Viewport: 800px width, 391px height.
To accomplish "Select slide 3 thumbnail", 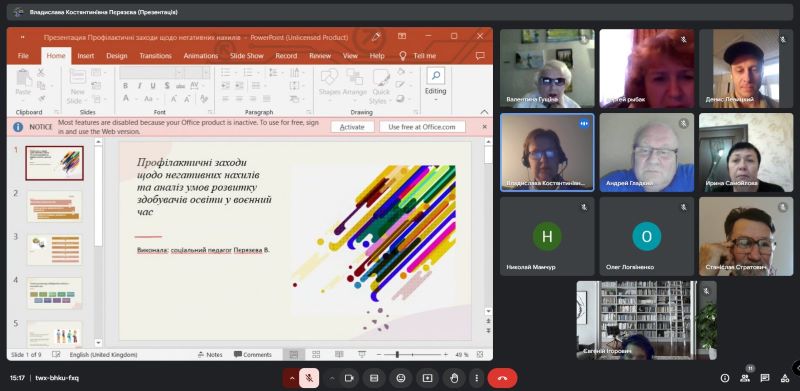I will coord(54,250).
